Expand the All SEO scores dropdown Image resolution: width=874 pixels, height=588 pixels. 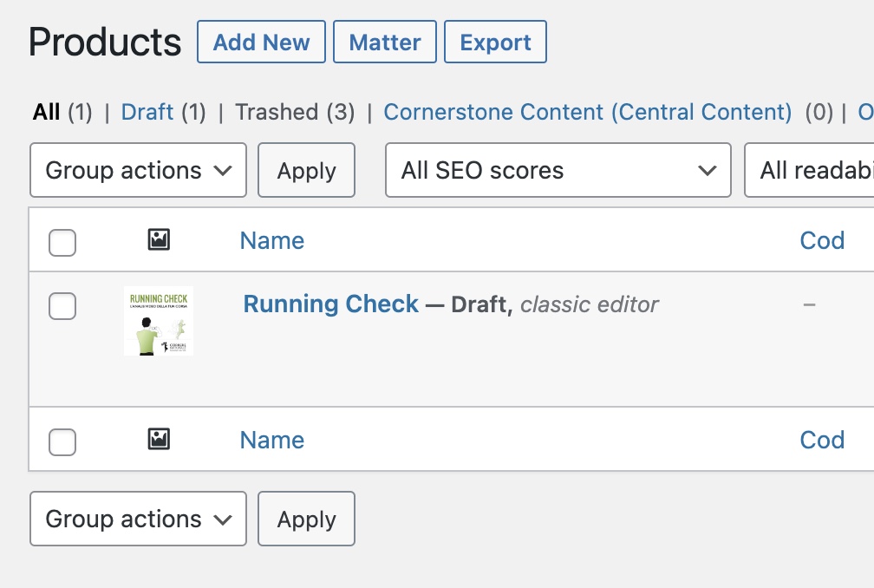point(558,171)
